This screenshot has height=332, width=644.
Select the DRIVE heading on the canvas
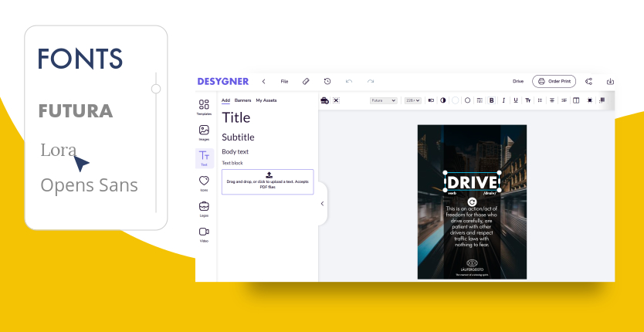(x=473, y=182)
